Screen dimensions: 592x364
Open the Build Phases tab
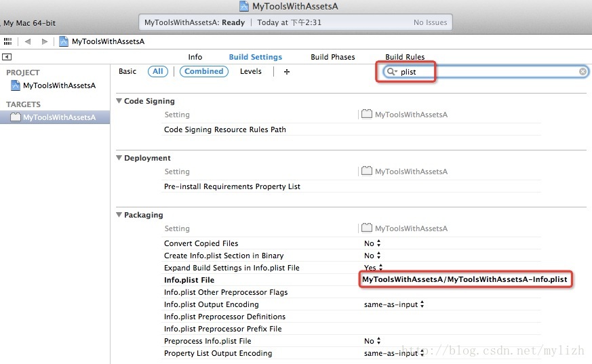[x=333, y=57]
